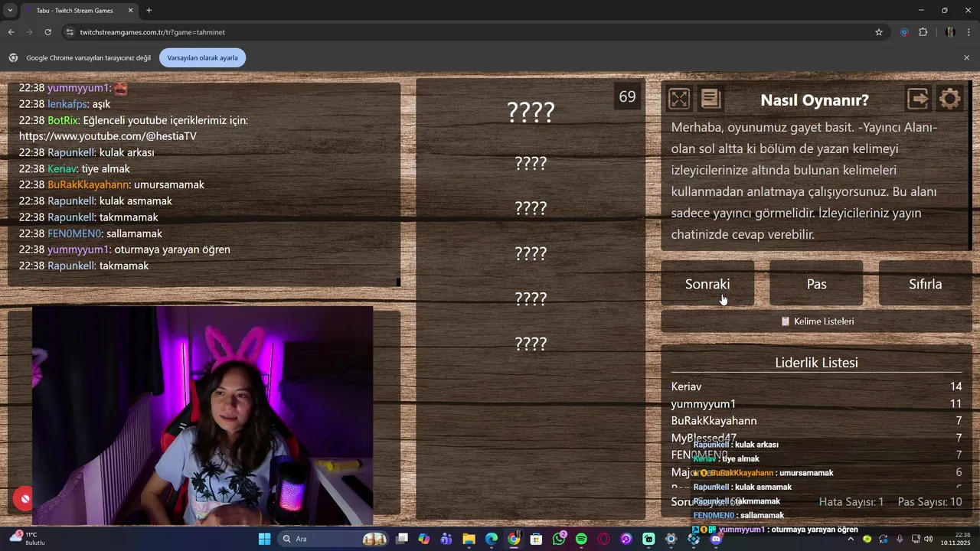Click chat message 'umursamamak'
Screen dimensions: 980x551
coord(169,184)
